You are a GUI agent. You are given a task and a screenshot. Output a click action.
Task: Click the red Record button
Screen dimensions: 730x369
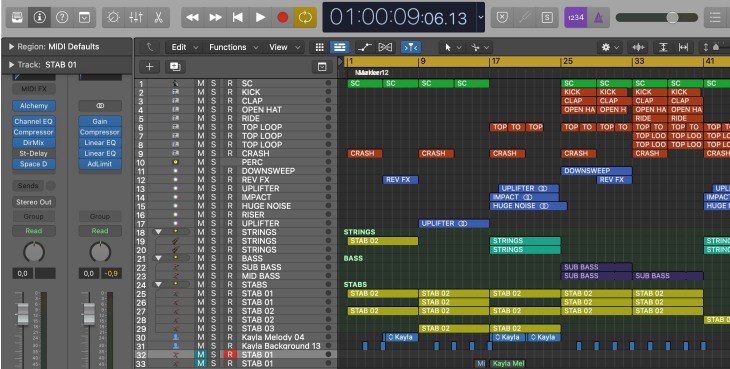point(283,18)
